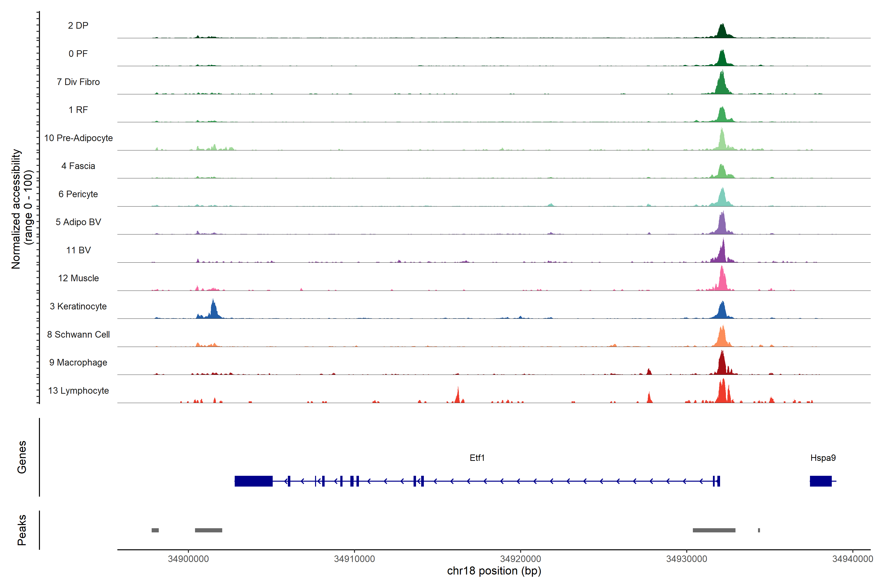Viewport: 882px width, 588px height.
Task: Click the Hspa9 gene exon block
Action: coord(821,481)
